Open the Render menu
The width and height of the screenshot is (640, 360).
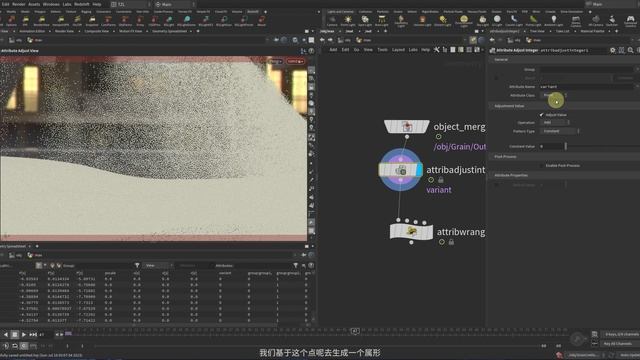pyautogui.click(x=18, y=4)
